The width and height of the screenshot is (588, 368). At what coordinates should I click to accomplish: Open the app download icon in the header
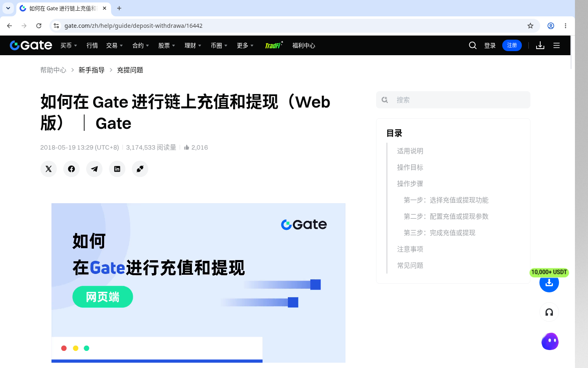point(540,45)
